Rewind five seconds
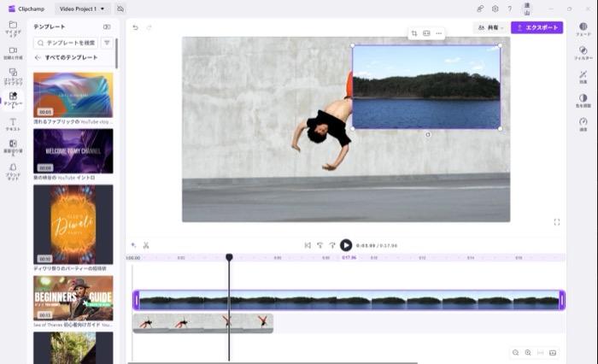This screenshot has width=598, height=364. [x=320, y=245]
